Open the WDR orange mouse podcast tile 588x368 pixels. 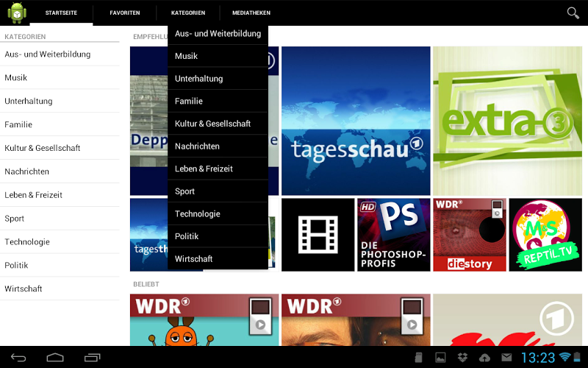point(204,319)
